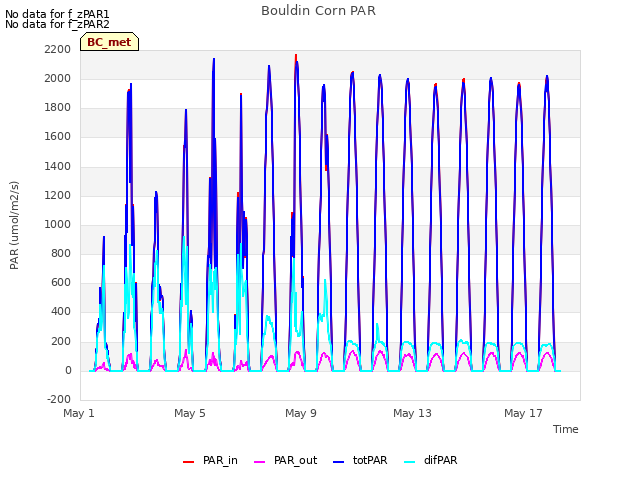Click the May 5 x-axis tick label
640x480 pixels.
pyautogui.click(x=190, y=413)
